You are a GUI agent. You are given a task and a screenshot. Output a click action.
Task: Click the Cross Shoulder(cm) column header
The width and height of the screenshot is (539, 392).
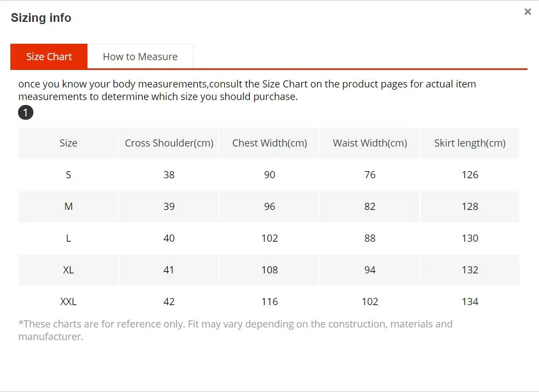169,143
